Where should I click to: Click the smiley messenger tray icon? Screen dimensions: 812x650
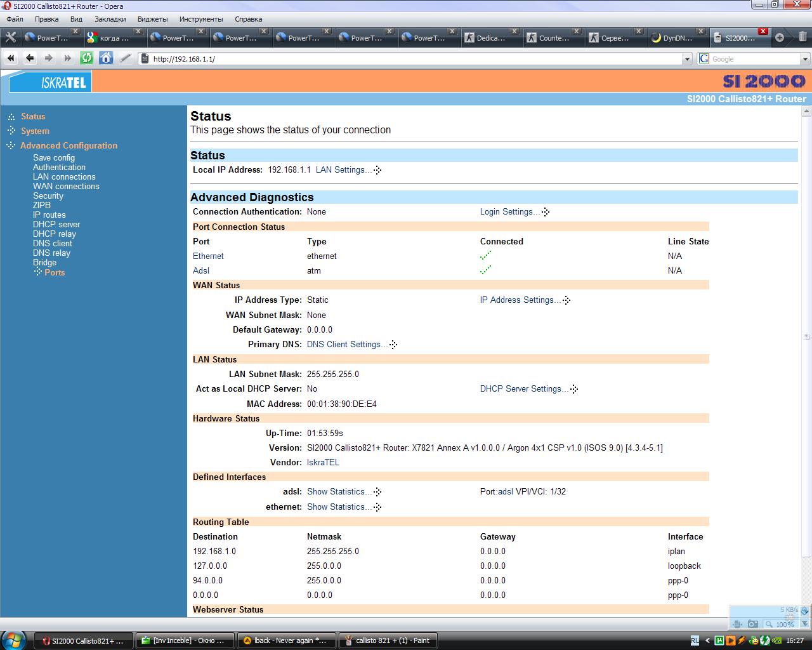point(753,640)
